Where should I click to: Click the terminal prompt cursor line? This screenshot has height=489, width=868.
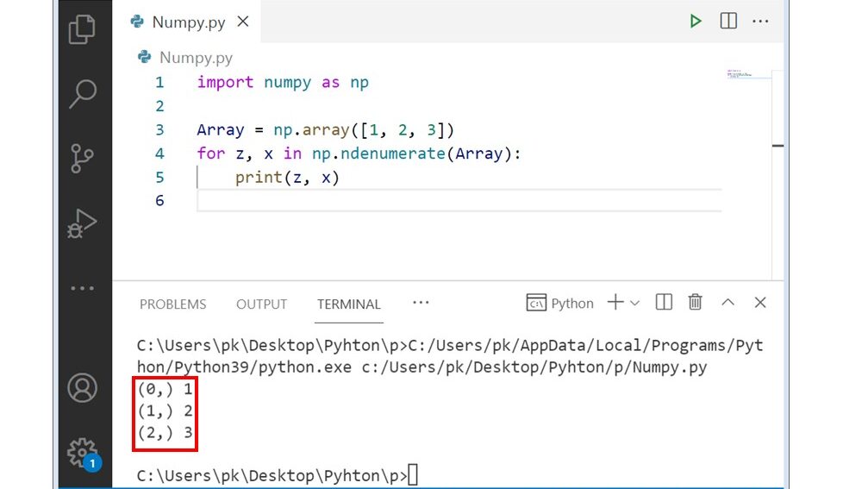coord(277,476)
